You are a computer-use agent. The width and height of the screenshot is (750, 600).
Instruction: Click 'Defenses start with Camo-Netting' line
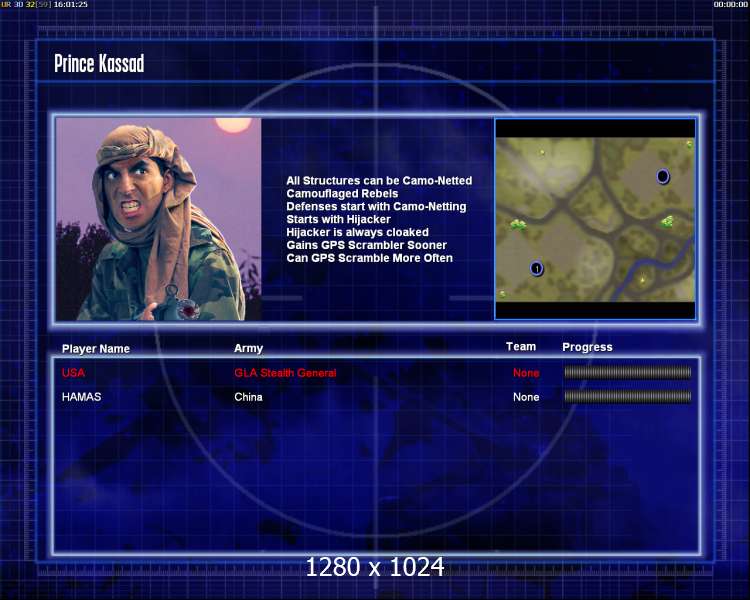(x=376, y=206)
